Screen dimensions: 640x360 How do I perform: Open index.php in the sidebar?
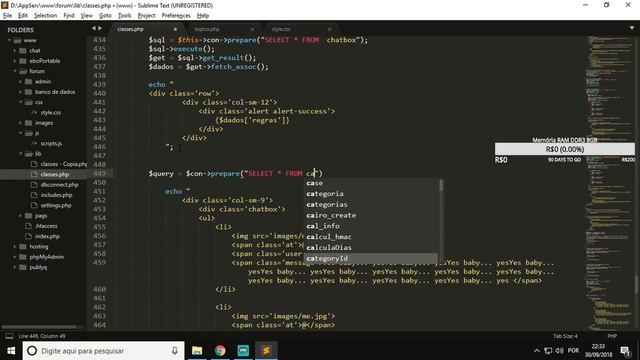47,236
